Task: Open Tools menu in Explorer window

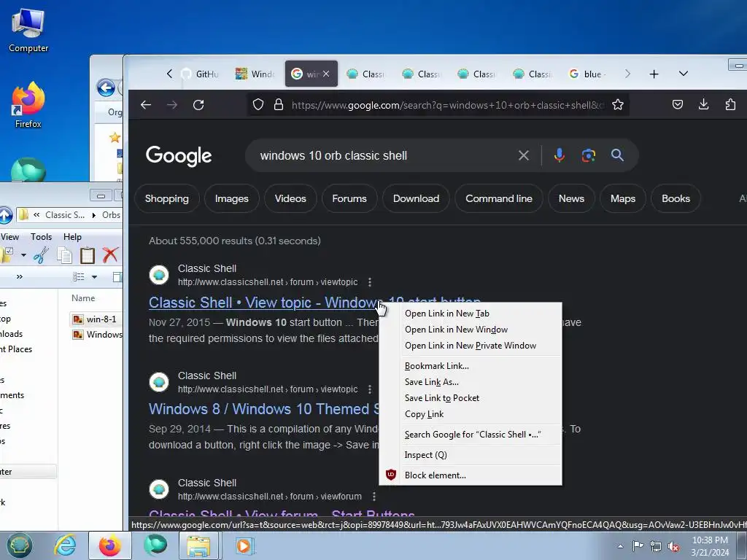Action: coord(41,237)
